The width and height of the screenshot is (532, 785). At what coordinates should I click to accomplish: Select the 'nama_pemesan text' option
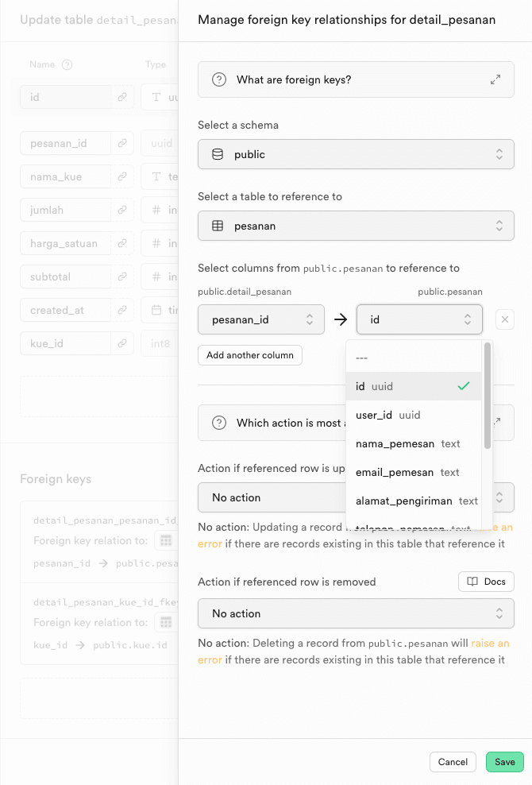click(x=414, y=443)
